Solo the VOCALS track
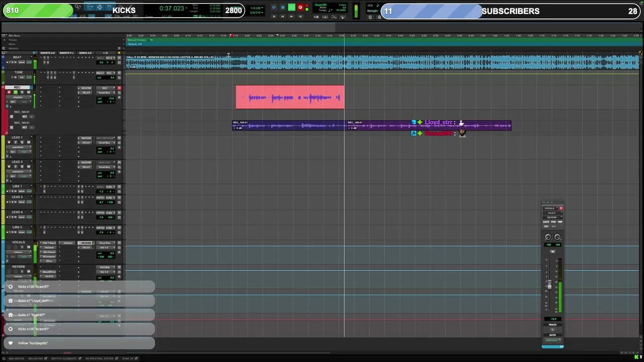The width and height of the screenshot is (644, 362). click(x=22, y=247)
